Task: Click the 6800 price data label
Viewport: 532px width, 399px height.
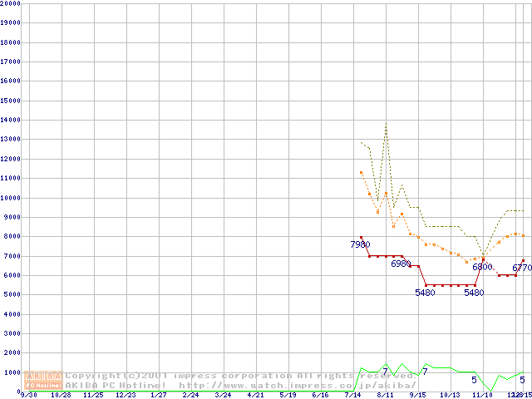Action: (x=483, y=268)
